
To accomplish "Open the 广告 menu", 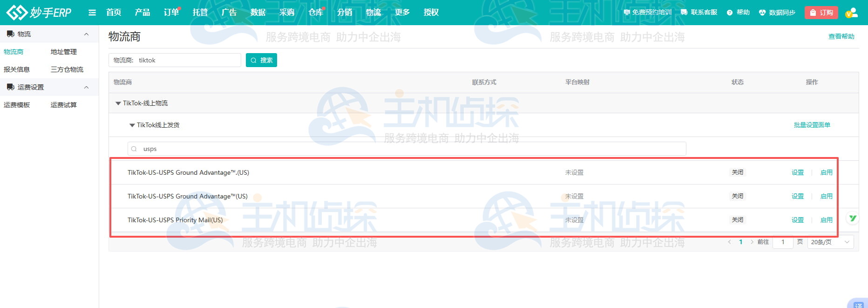I will [229, 13].
